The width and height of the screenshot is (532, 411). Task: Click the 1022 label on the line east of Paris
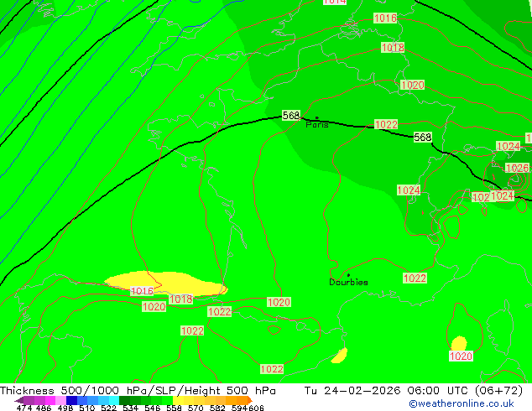point(386,124)
